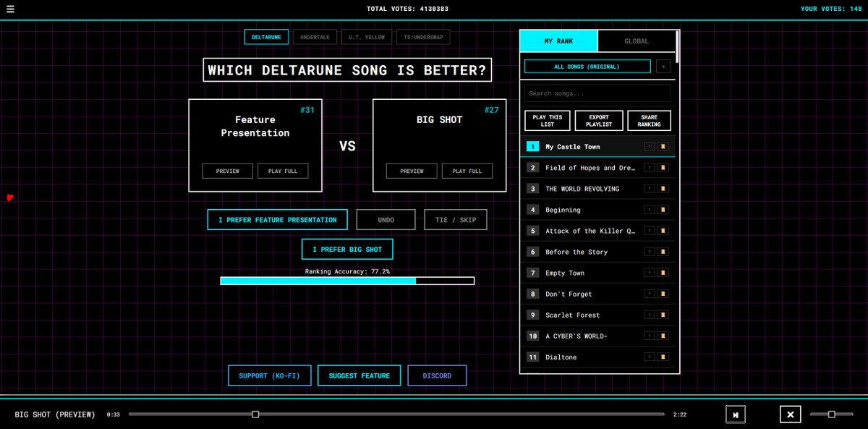
Task: Click Play This List button
Action: (x=548, y=121)
